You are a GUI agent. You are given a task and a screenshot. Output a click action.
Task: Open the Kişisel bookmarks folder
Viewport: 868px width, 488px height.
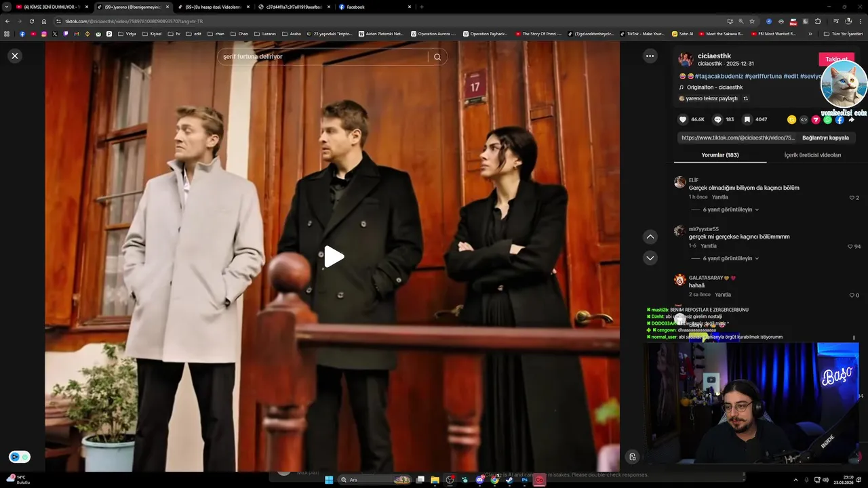click(153, 33)
